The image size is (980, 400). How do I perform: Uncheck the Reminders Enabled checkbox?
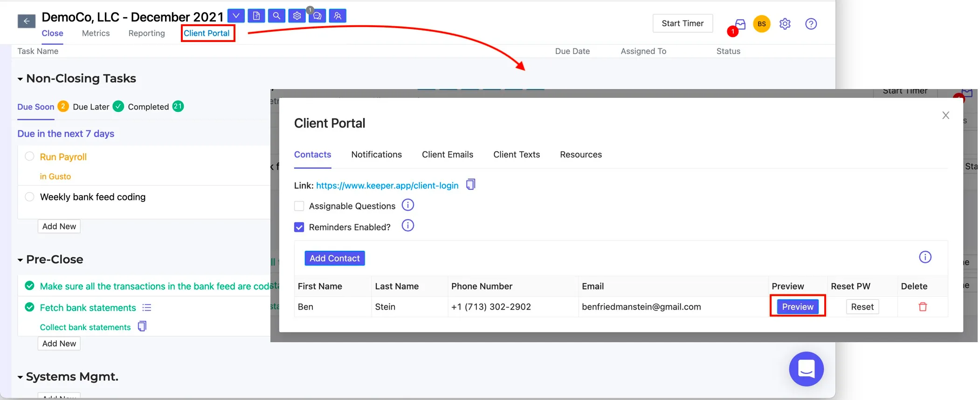click(299, 227)
